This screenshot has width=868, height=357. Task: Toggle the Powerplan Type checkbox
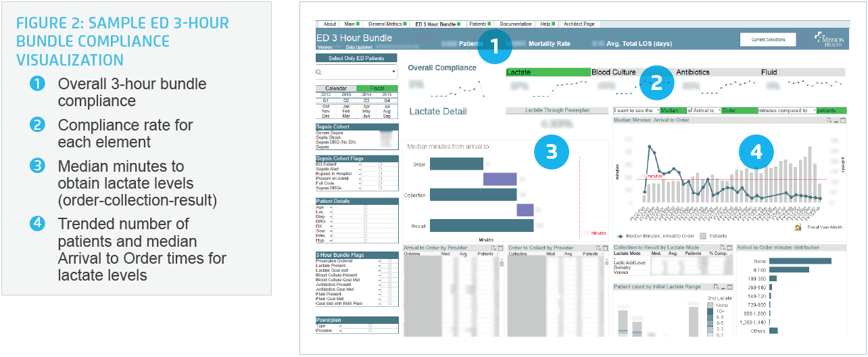[x=370, y=326]
